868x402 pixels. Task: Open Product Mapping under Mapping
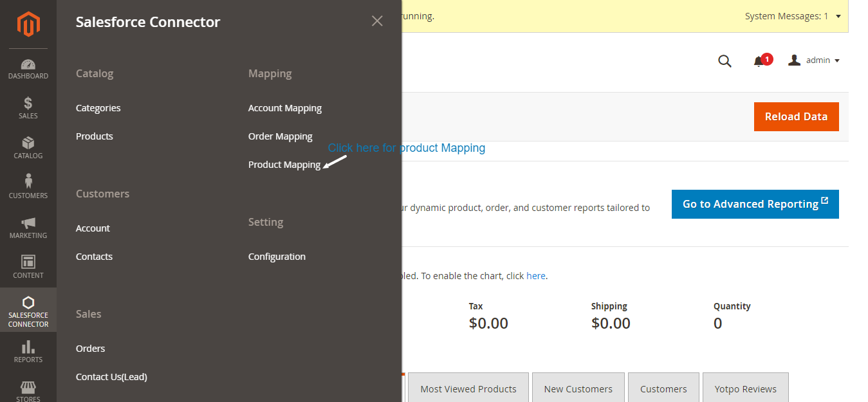[x=284, y=164]
